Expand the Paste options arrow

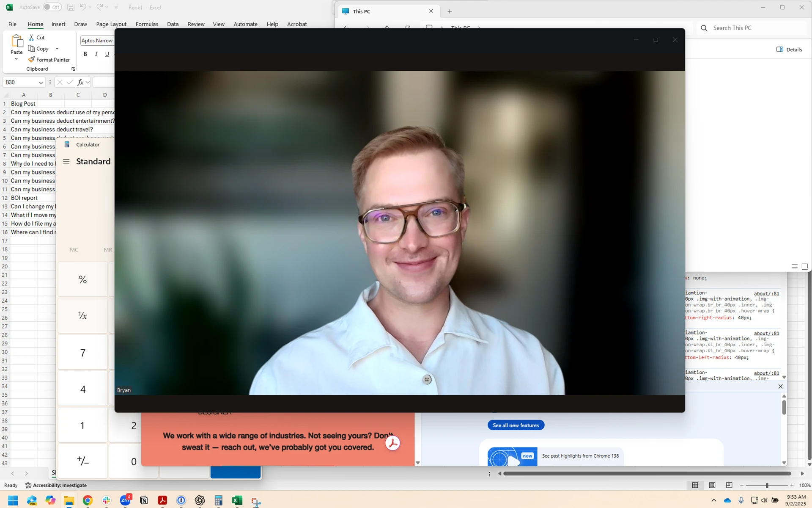pyautogui.click(x=16, y=59)
